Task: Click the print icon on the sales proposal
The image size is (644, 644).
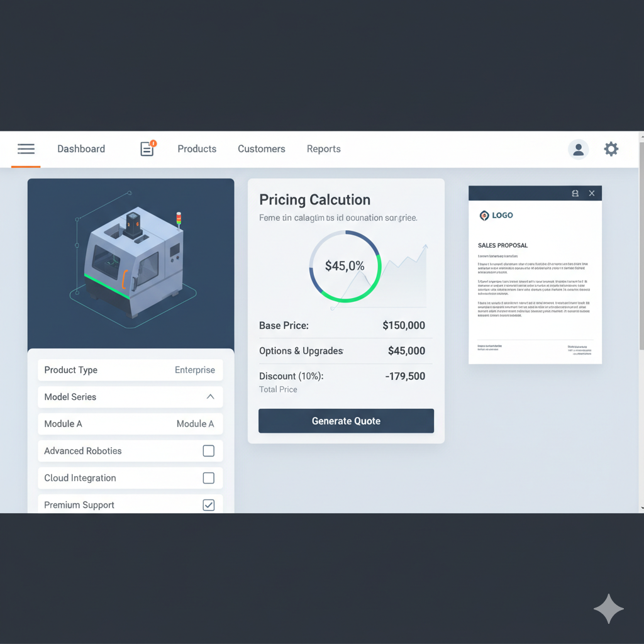Action: [x=575, y=193]
